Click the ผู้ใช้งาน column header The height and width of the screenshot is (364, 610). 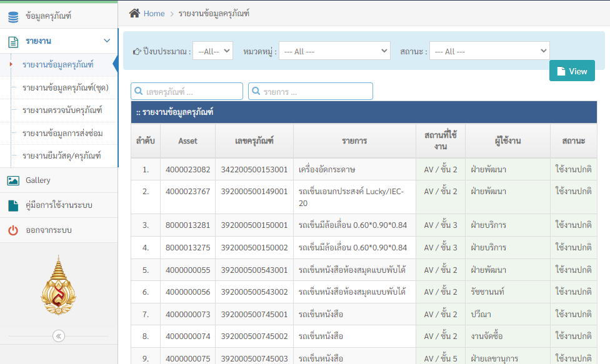pos(507,140)
